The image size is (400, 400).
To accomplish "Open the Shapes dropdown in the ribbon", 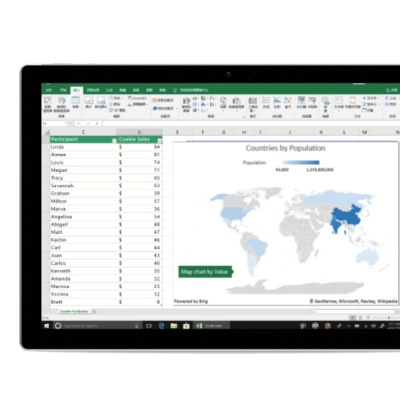I will click(116, 98).
